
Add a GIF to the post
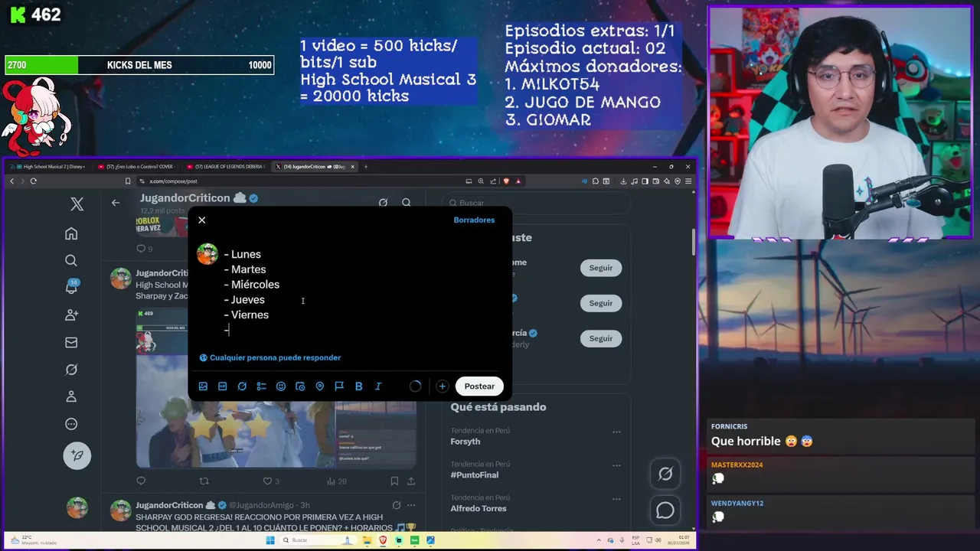click(222, 386)
